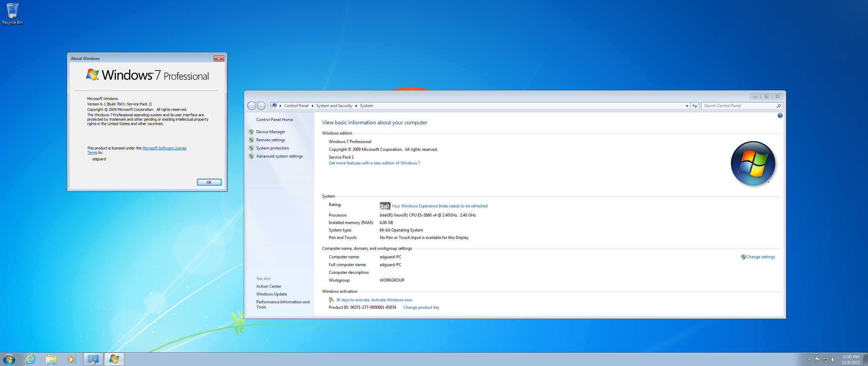The image size is (868, 366).
Task: Click the Show desktop strip
Action: click(x=865, y=359)
